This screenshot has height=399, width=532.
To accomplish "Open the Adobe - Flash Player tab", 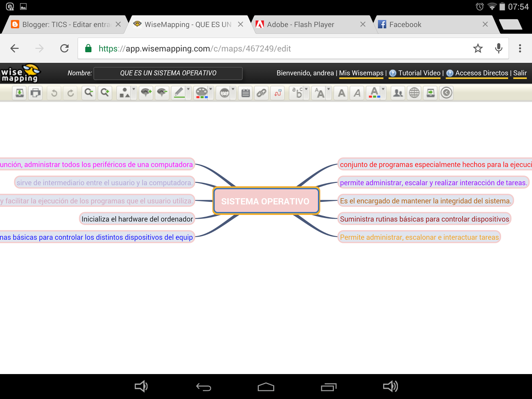I will coord(299,24).
